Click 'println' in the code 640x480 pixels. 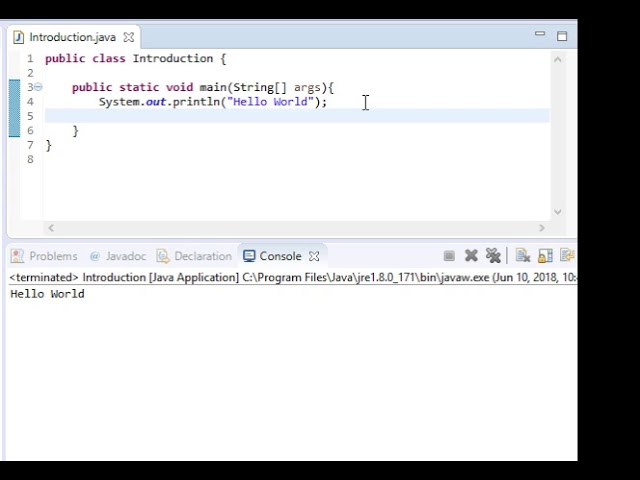(196, 102)
